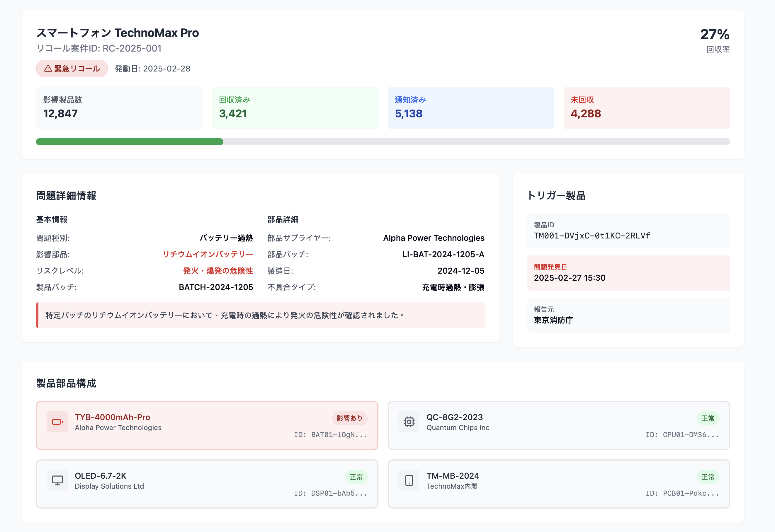The height and width of the screenshot is (532, 775).
Task: Click 正常 badge on QC-8G2-2023 card
Action: click(708, 418)
